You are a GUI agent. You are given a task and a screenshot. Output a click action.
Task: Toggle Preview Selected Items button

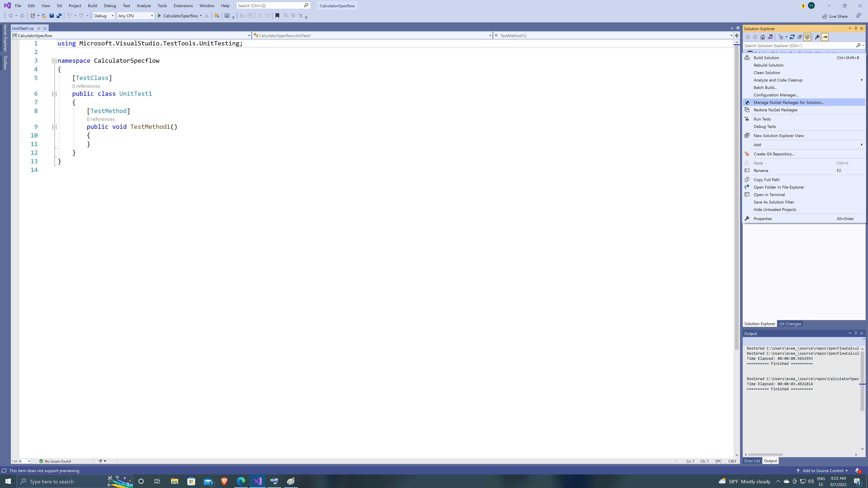click(825, 37)
